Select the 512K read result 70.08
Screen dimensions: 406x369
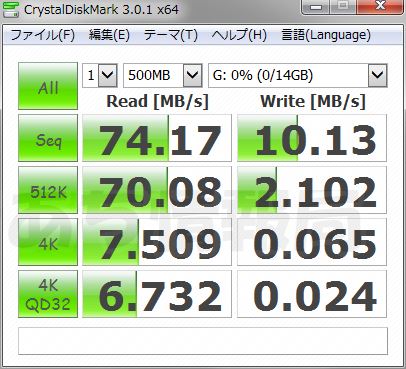click(157, 190)
